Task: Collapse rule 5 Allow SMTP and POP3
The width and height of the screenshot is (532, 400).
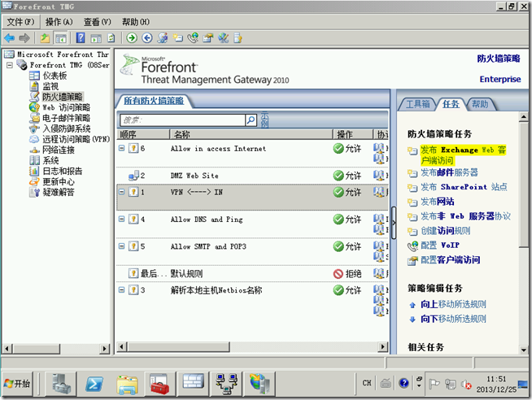Action: 121,246
